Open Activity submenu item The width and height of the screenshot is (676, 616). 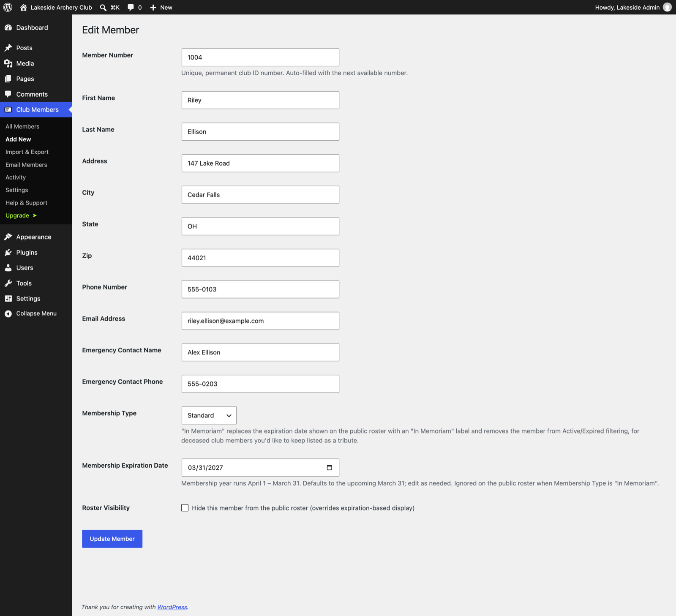pyautogui.click(x=16, y=177)
